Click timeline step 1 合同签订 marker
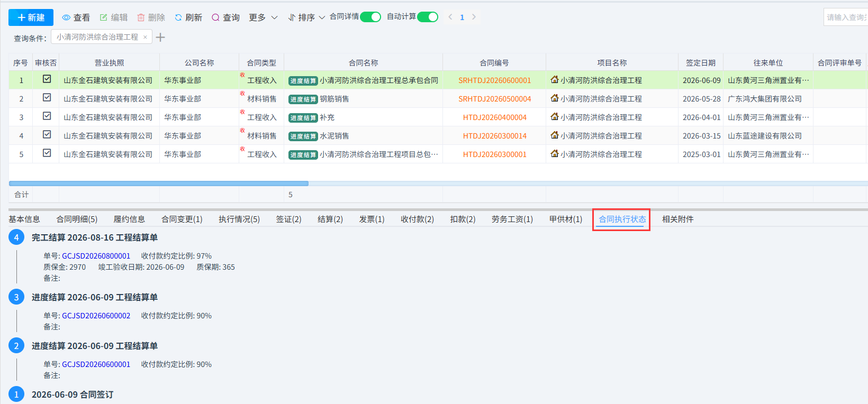 (x=16, y=394)
